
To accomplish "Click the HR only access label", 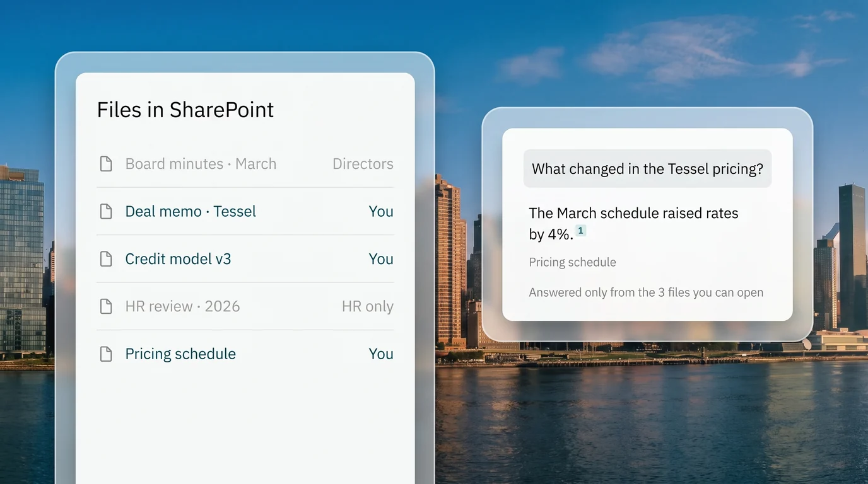I will 368,306.
